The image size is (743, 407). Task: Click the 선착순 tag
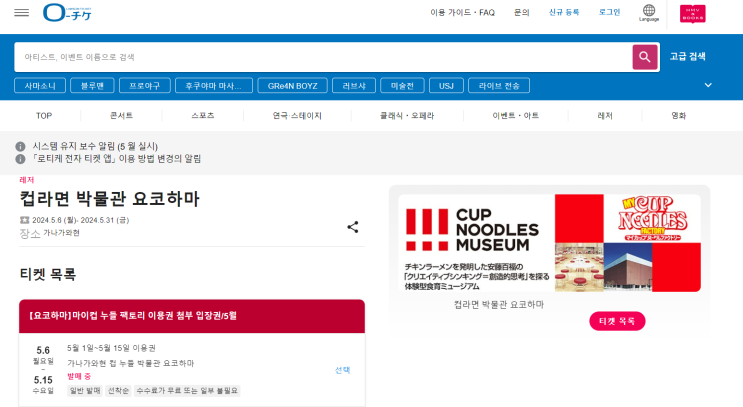point(118,391)
